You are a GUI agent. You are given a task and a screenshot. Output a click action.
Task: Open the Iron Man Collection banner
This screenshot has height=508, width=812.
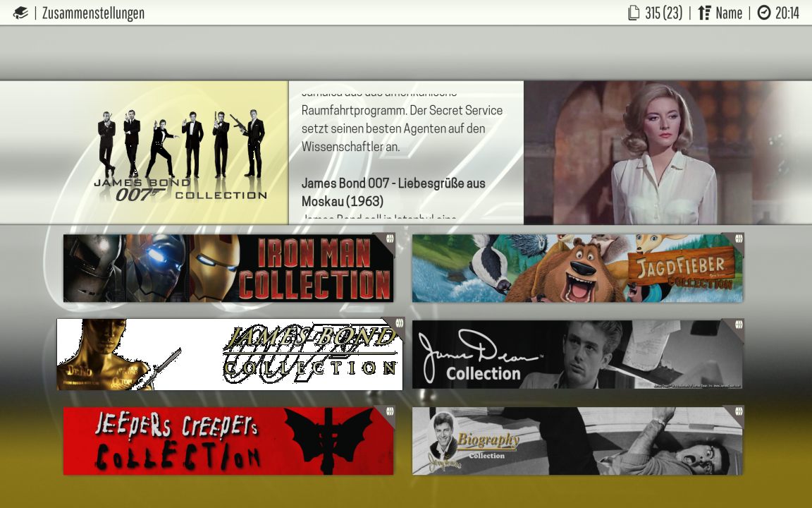click(228, 268)
